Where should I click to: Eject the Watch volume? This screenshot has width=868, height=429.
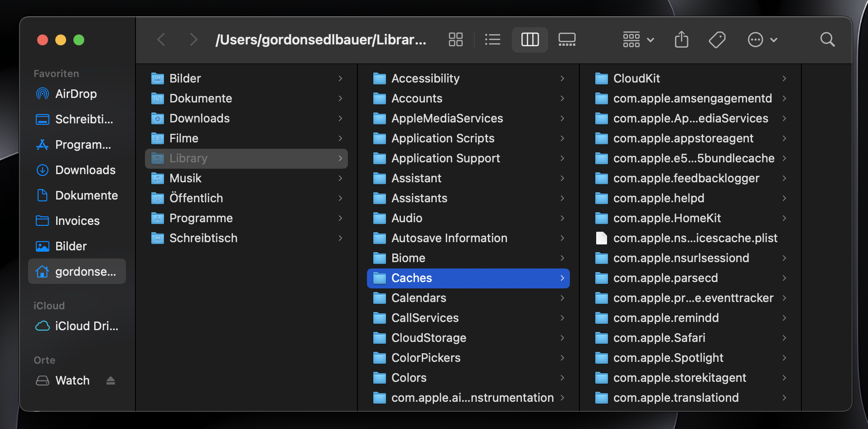tap(111, 380)
